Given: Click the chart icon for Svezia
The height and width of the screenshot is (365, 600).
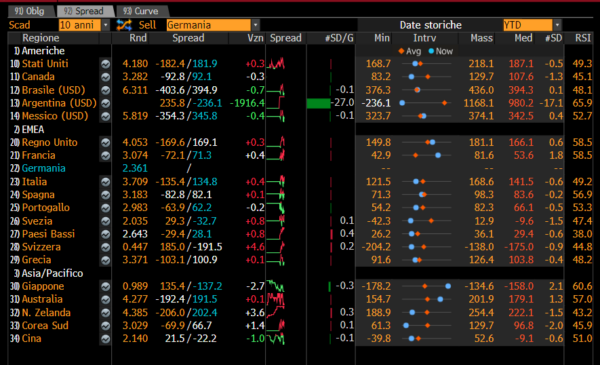Looking at the screenshot, I should click(x=105, y=222).
